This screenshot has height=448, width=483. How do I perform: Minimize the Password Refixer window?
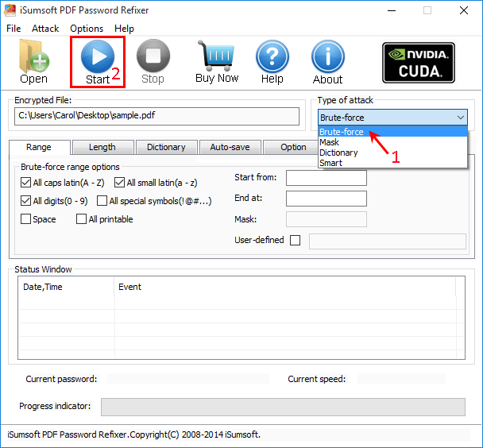point(392,10)
